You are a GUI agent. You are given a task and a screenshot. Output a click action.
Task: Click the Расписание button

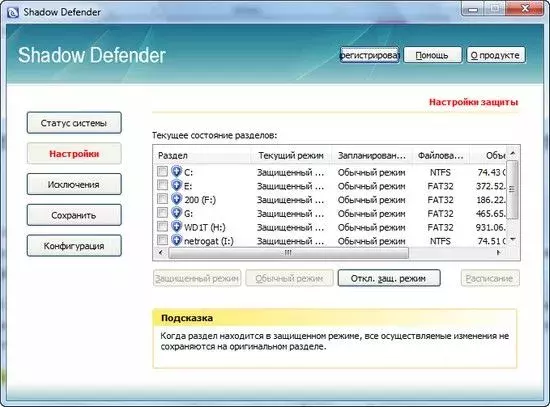point(490,279)
